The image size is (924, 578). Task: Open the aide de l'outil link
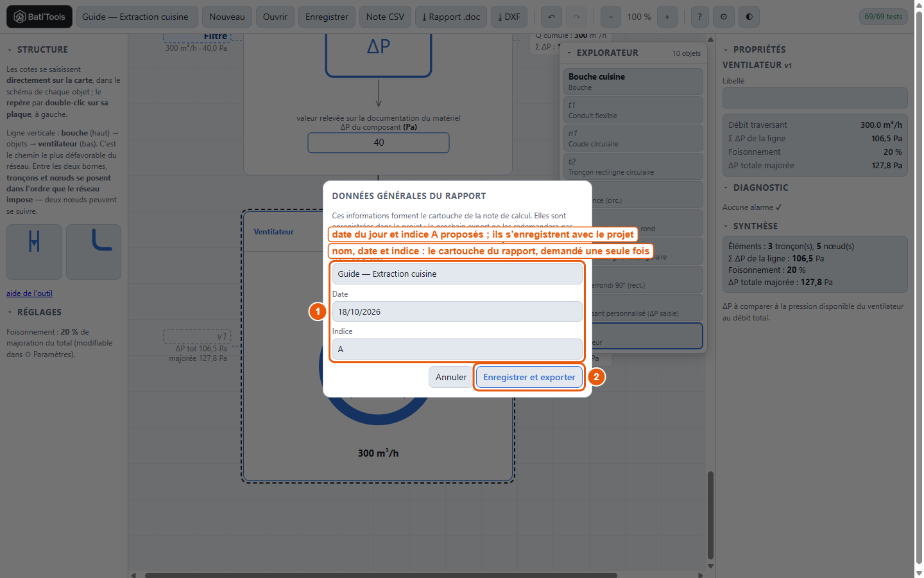click(x=30, y=293)
